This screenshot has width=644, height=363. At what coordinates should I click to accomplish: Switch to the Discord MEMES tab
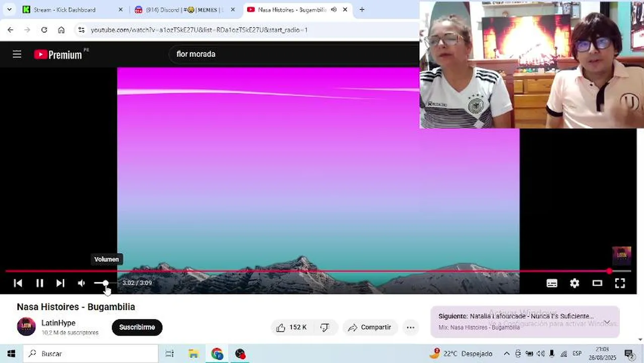coord(184,10)
